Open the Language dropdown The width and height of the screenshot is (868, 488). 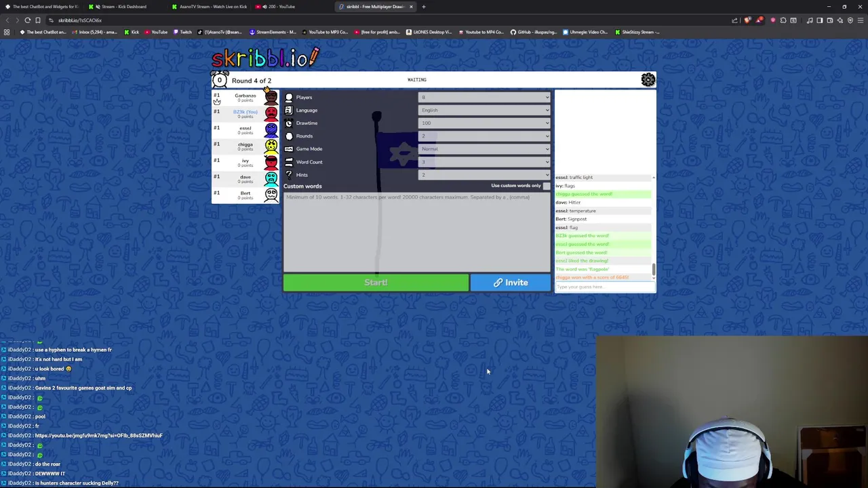tap(484, 110)
